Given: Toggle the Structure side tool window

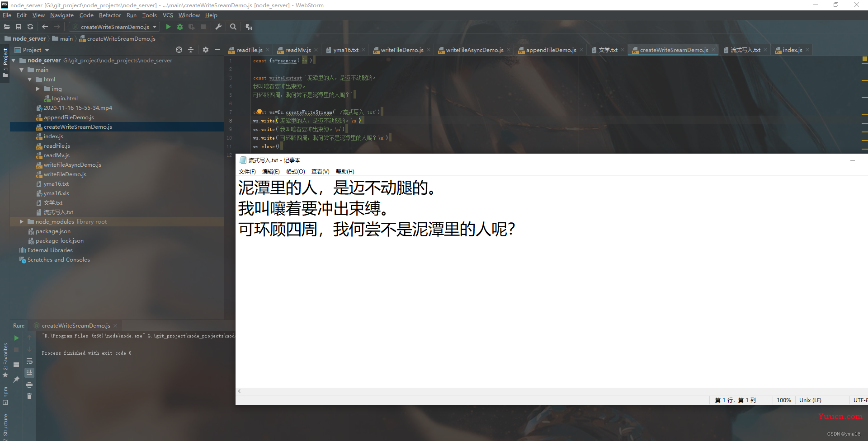Looking at the screenshot, I should click(x=5, y=427).
